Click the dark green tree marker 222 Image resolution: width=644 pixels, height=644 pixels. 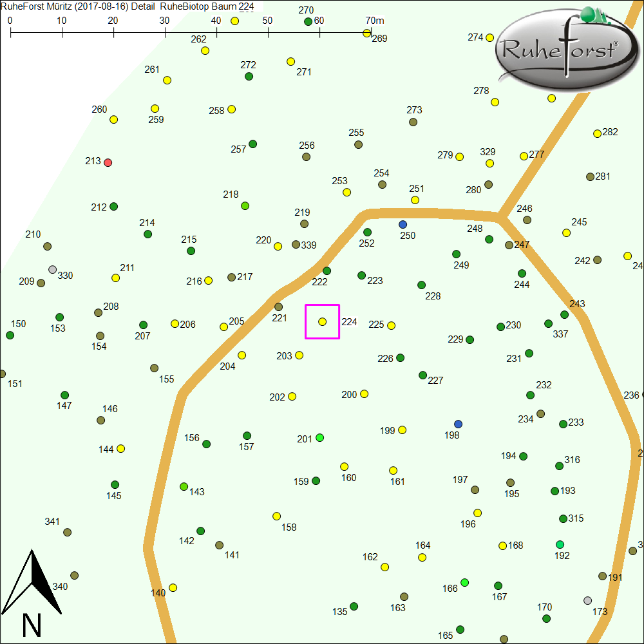327,271
